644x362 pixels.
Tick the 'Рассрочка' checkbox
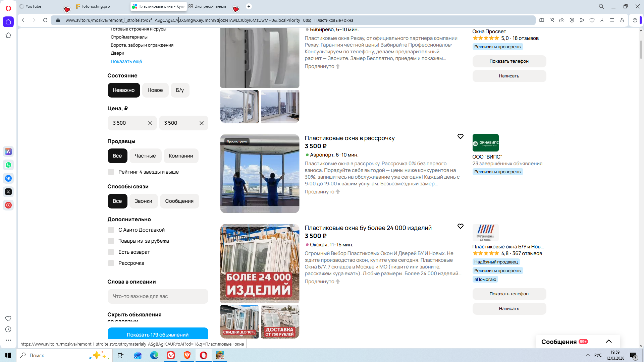111,263
